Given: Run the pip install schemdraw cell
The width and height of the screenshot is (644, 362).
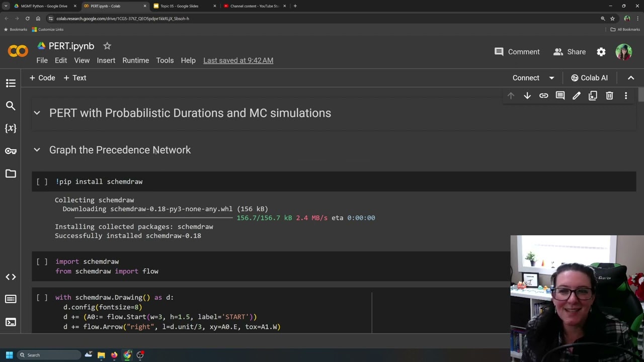Looking at the screenshot, I should tap(42, 182).
